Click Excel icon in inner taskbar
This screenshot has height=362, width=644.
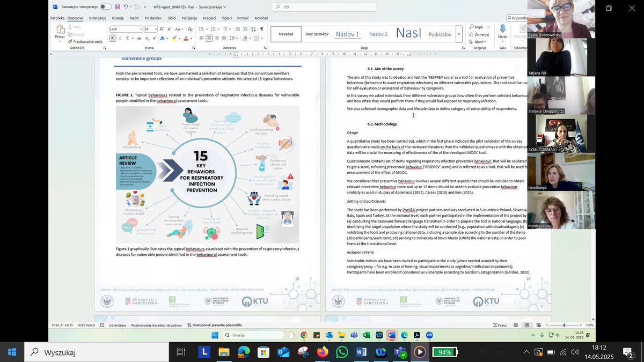coord(367,335)
